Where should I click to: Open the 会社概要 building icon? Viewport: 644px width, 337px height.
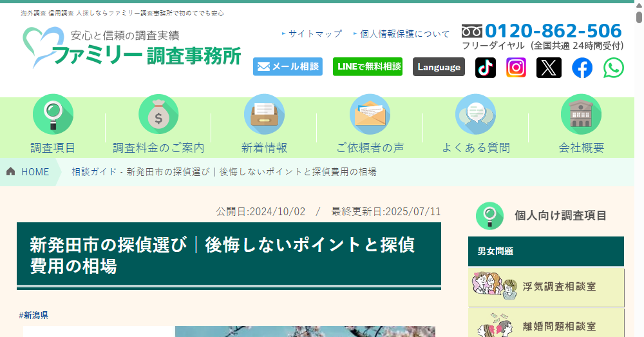[581, 115]
